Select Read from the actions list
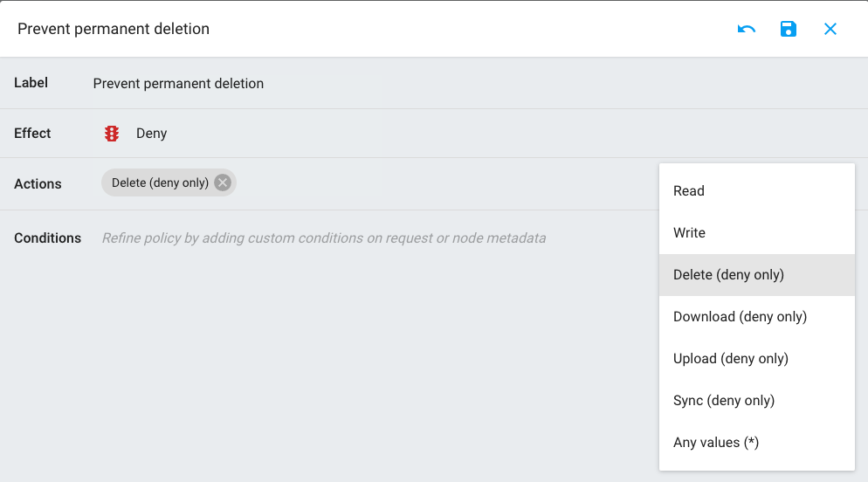This screenshot has width=868, height=482. pyautogui.click(x=757, y=191)
